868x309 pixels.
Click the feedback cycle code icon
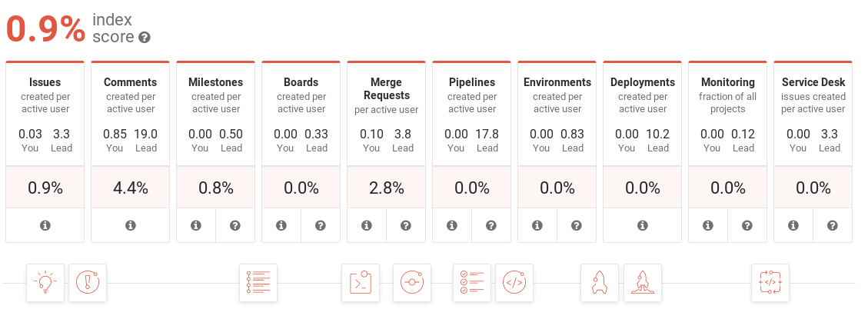[770, 282]
